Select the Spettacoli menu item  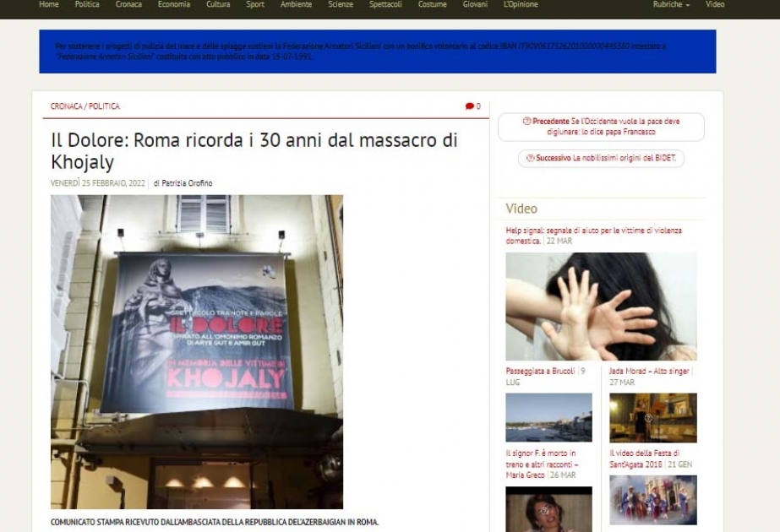coord(385,4)
